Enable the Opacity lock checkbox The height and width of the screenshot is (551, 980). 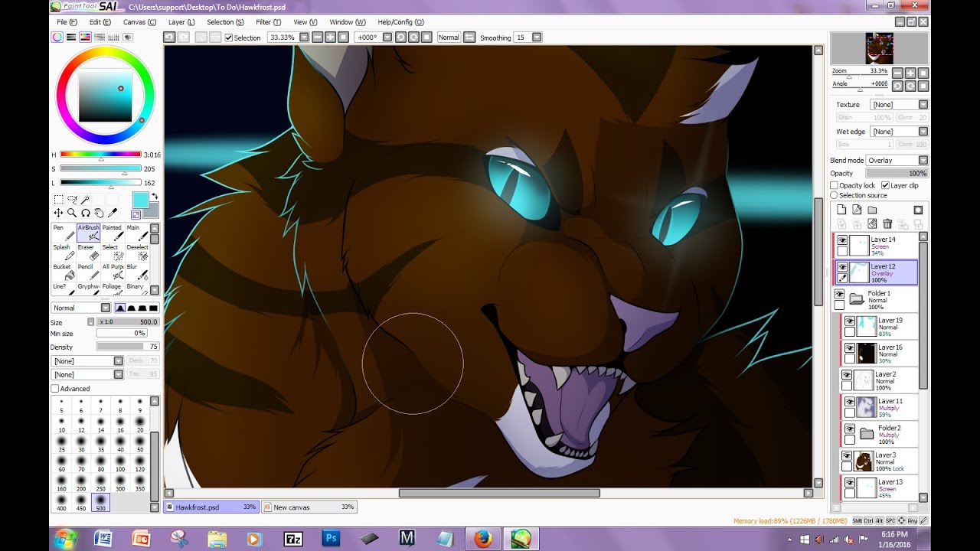835,185
